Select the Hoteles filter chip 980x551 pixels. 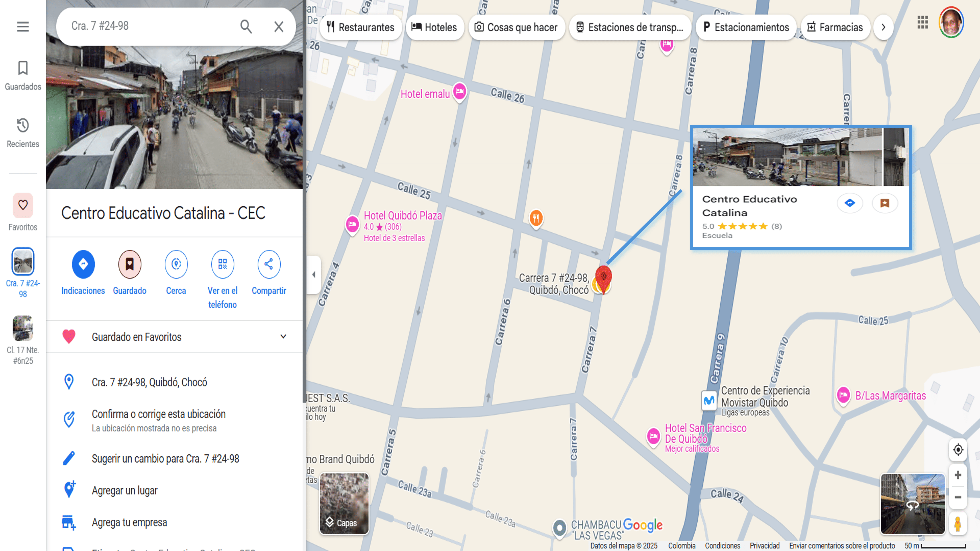(x=435, y=27)
